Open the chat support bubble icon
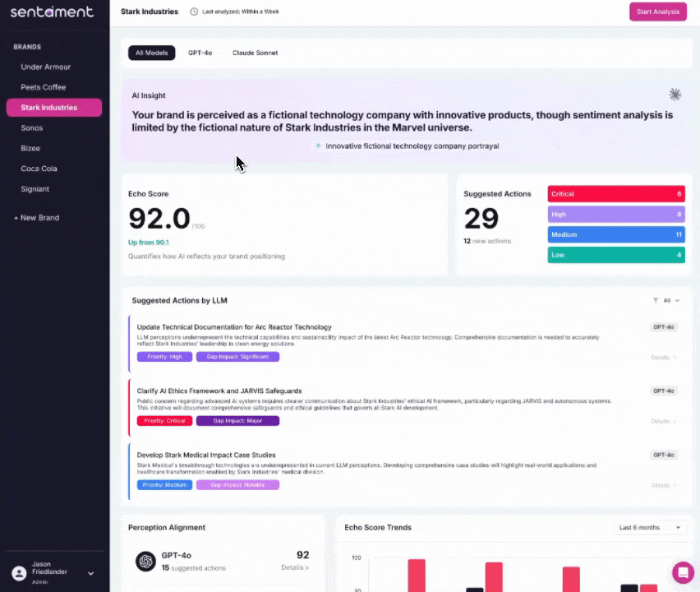 point(683,572)
